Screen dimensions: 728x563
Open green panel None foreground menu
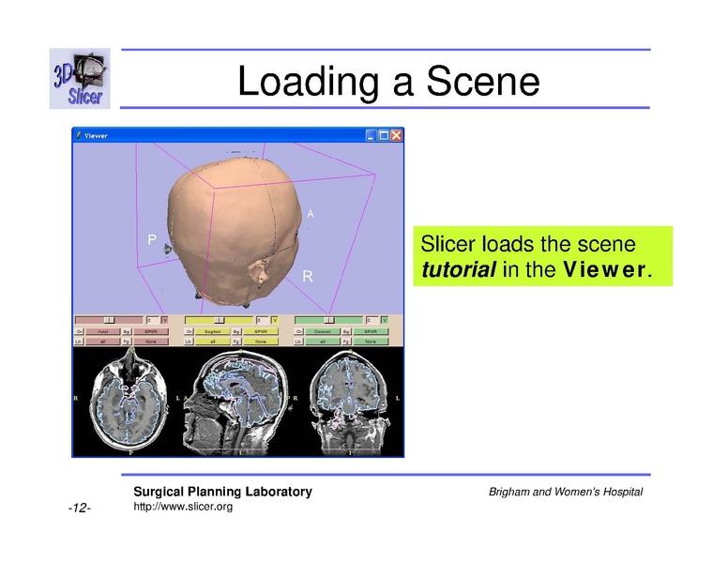coord(371,342)
